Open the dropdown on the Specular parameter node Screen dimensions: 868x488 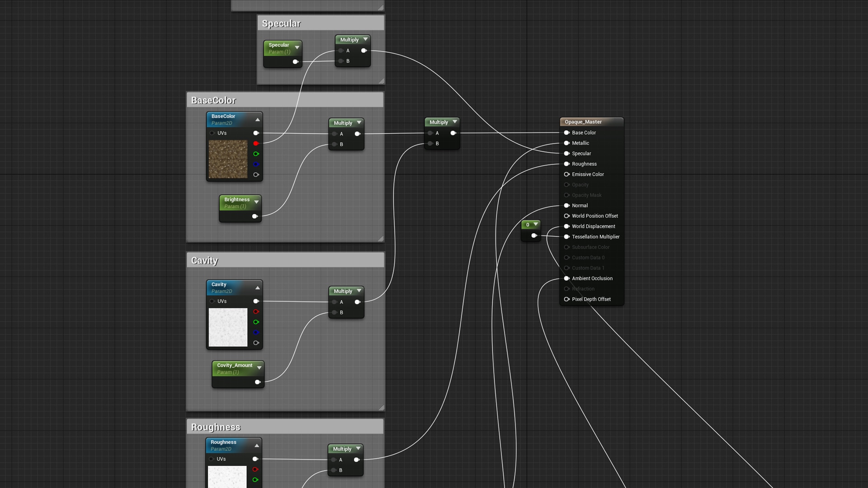pos(297,47)
